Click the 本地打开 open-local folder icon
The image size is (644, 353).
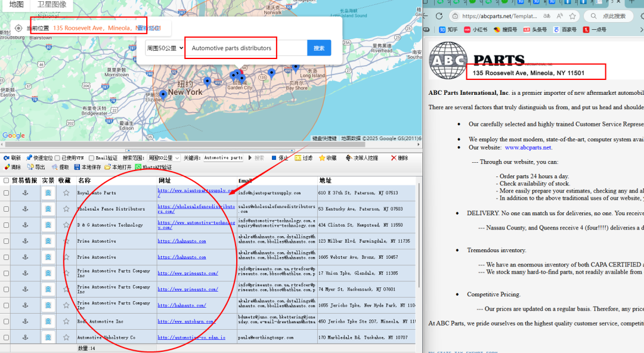(x=107, y=167)
